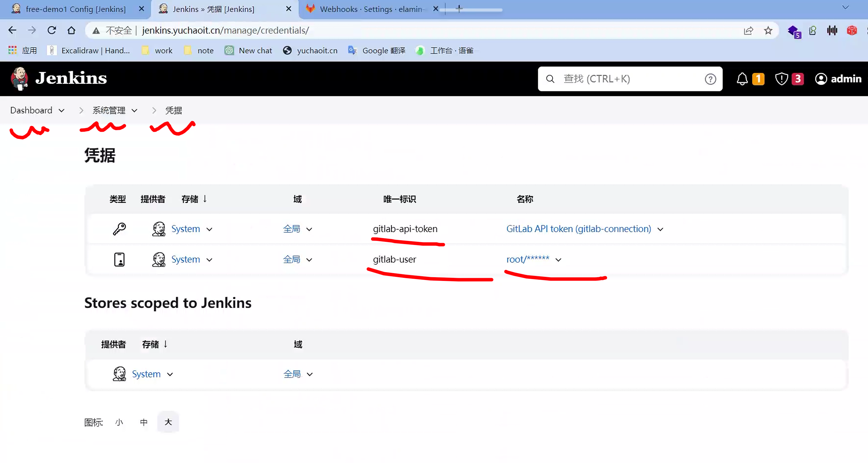Switch to the Webhooks Settings tab

[x=370, y=9]
